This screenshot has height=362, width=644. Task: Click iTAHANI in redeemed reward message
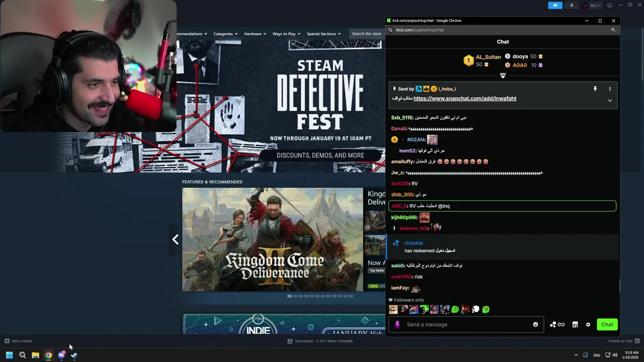pos(414,243)
